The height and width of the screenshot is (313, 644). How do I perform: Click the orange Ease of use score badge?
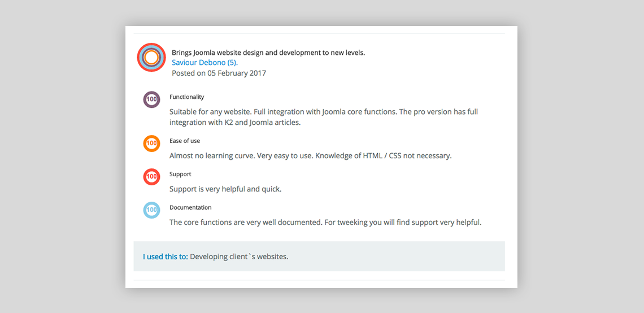151,144
